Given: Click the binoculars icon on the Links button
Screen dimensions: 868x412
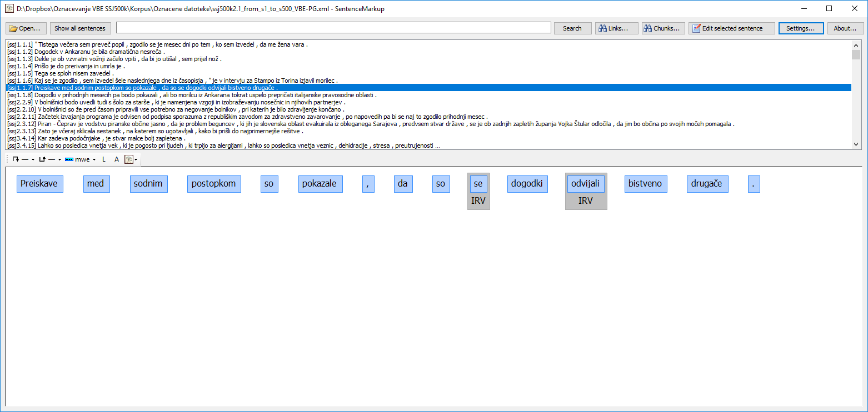Looking at the screenshot, I should tap(603, 28).
